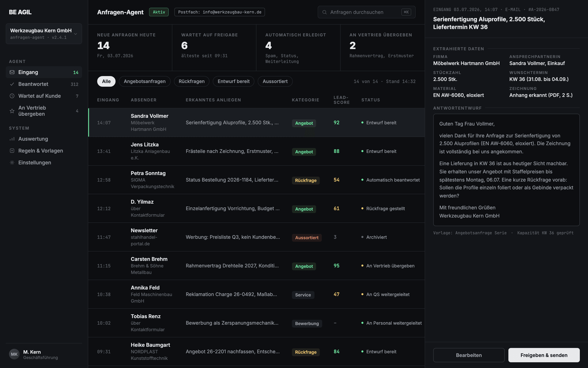Open An Vertrieb übergeben in sidebar
The height and width of the screenshot is (368, 588).
44,111
